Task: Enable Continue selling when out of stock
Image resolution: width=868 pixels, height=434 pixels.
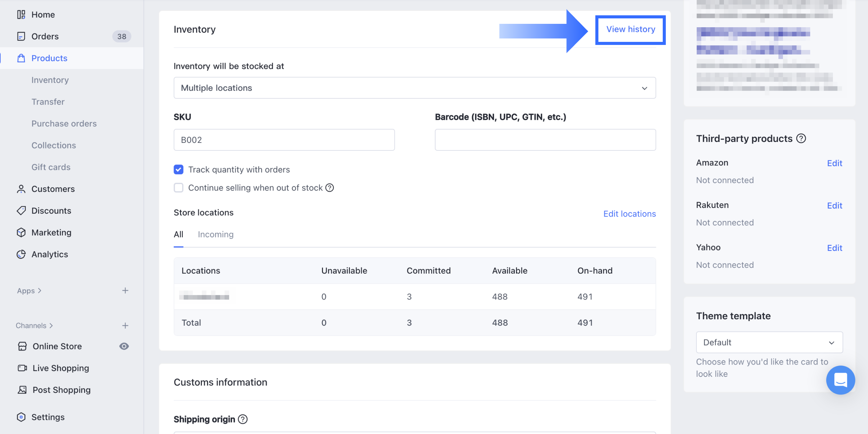Action: click(178, 188)
